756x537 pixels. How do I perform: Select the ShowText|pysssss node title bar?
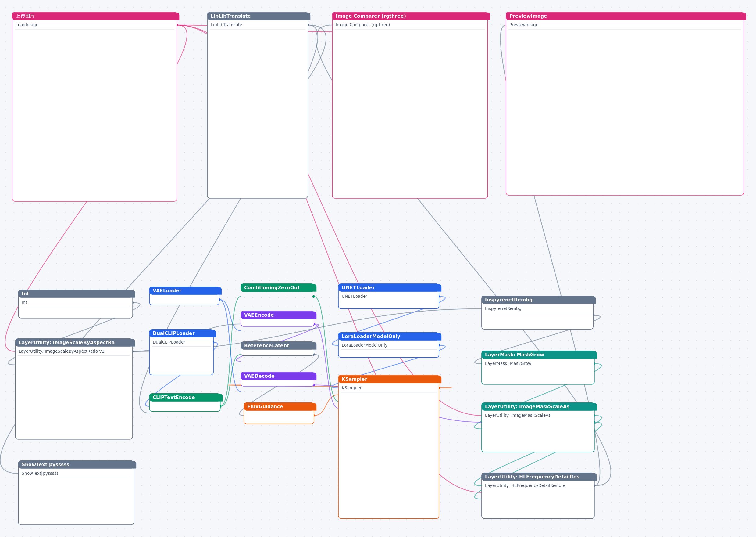77,465
